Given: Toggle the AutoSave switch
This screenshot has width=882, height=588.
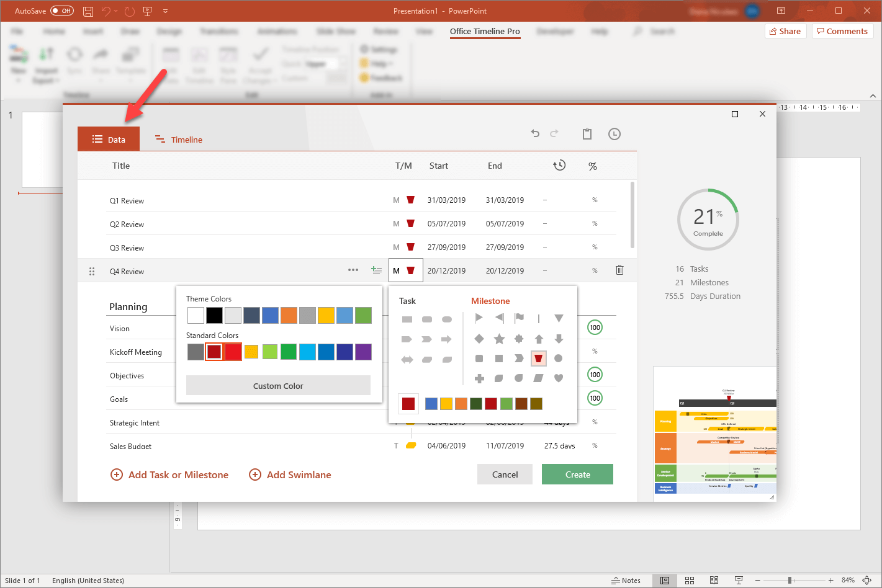Looking at the screenshot, I should [61, 11].
